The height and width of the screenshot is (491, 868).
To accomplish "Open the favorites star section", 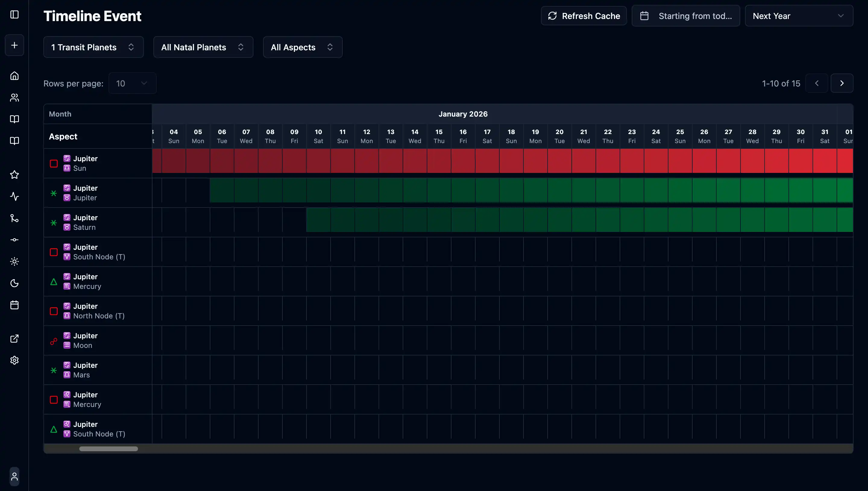I will [x=14, y=174].
